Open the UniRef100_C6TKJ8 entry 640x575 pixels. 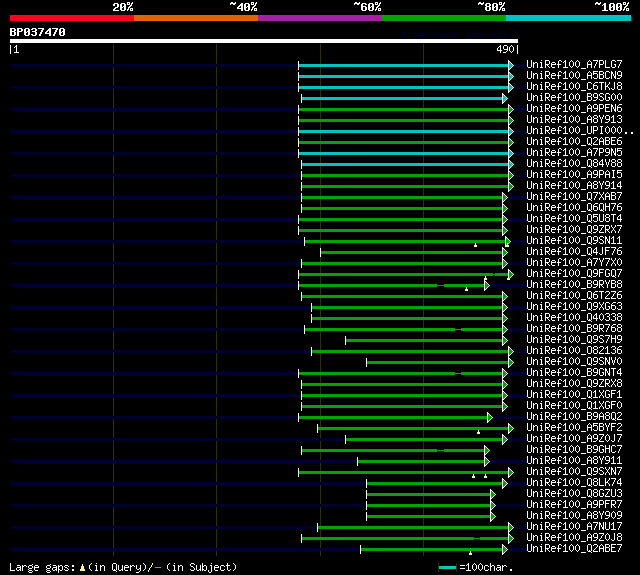pyautogui.click(x=574, y=87)
